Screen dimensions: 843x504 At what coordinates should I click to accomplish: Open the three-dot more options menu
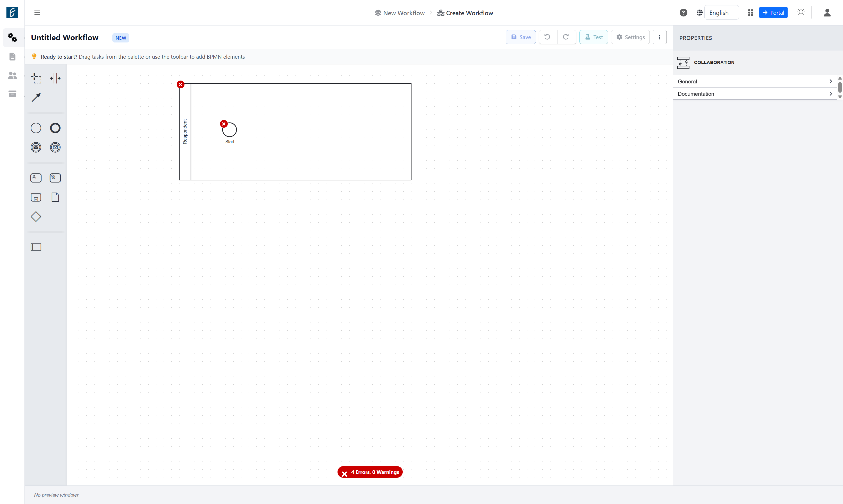tap(660, 37)
